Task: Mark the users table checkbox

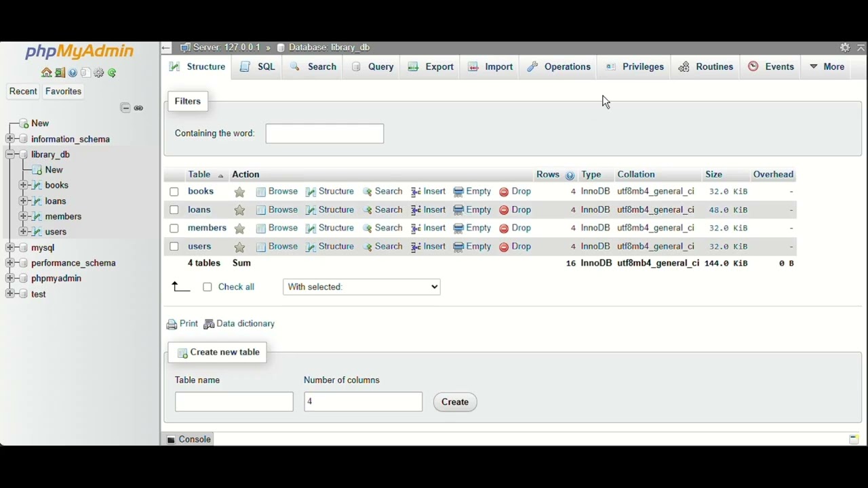Action: [x=174, y=247]
